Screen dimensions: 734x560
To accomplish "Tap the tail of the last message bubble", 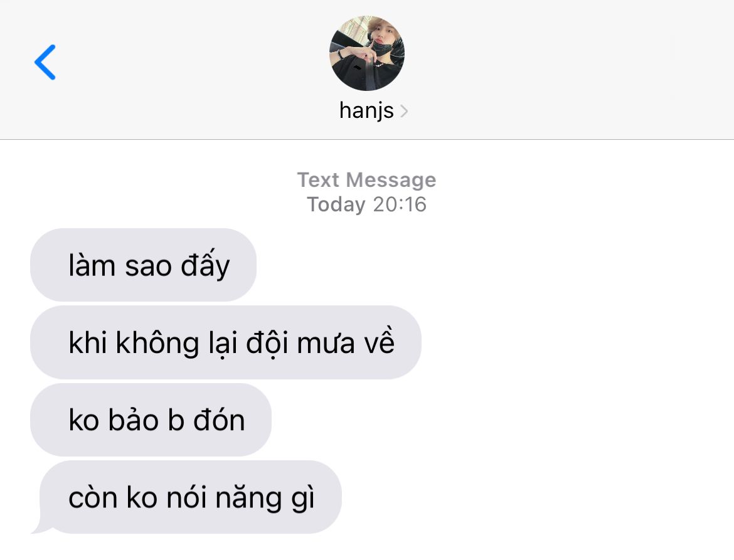I will coord(40,525).
